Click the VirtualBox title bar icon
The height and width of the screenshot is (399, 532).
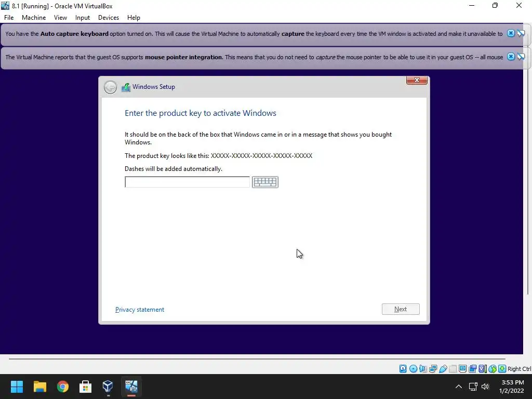click(5, 6)
